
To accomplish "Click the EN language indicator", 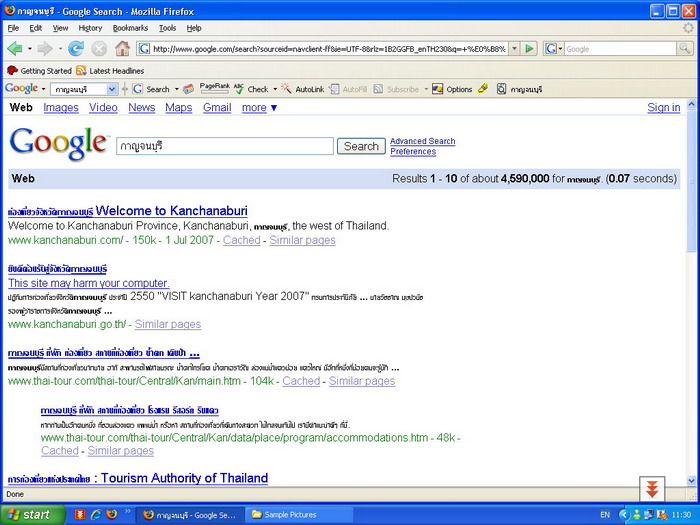I will [x=605, y=515].
